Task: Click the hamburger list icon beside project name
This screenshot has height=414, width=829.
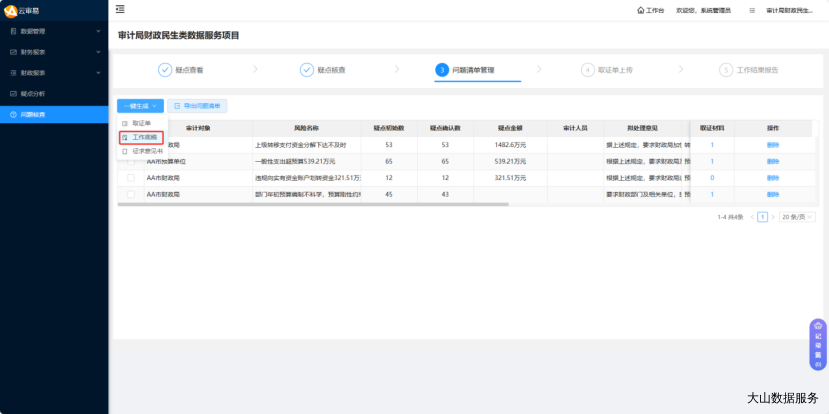Action: 752,10
